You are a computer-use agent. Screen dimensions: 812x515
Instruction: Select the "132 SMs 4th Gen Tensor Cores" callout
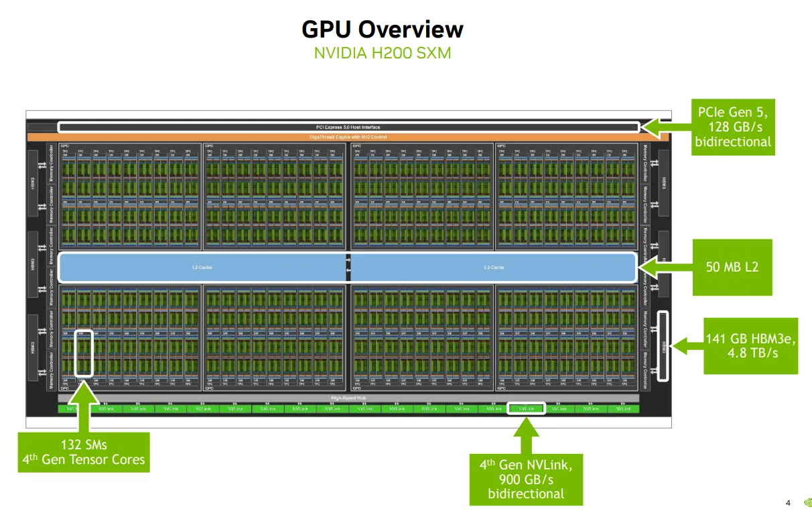tap(83, 452)
